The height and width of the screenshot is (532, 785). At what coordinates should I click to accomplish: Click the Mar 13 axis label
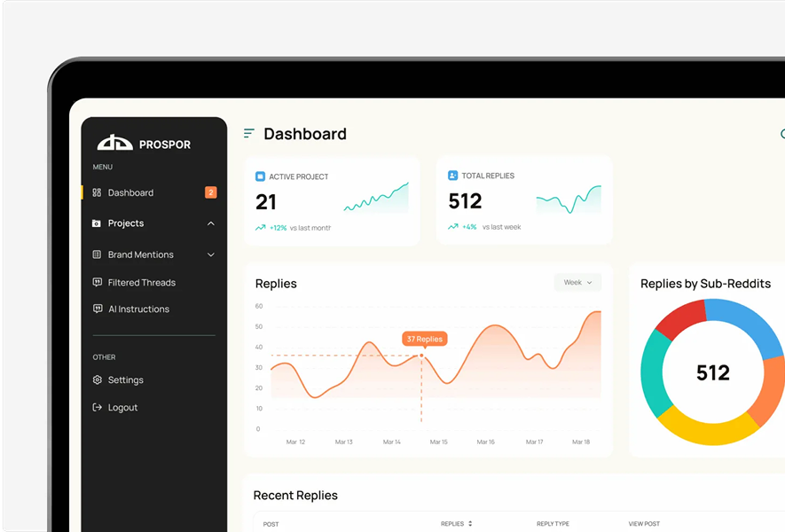coord(343,442)
